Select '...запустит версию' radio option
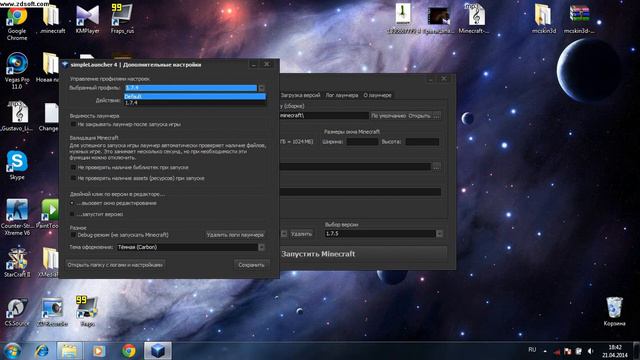This screenshot has height=360, width=640. [x=73, y=214]
